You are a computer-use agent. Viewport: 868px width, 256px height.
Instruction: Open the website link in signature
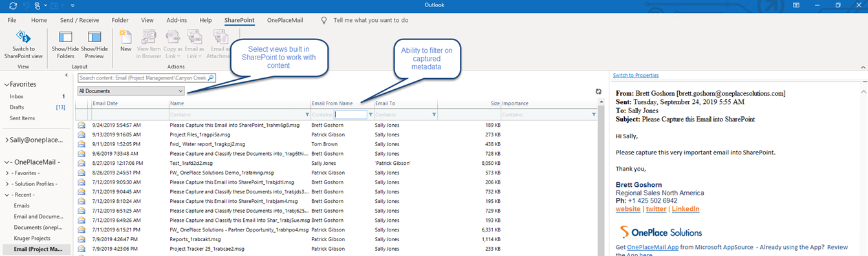tap(628, 209)
